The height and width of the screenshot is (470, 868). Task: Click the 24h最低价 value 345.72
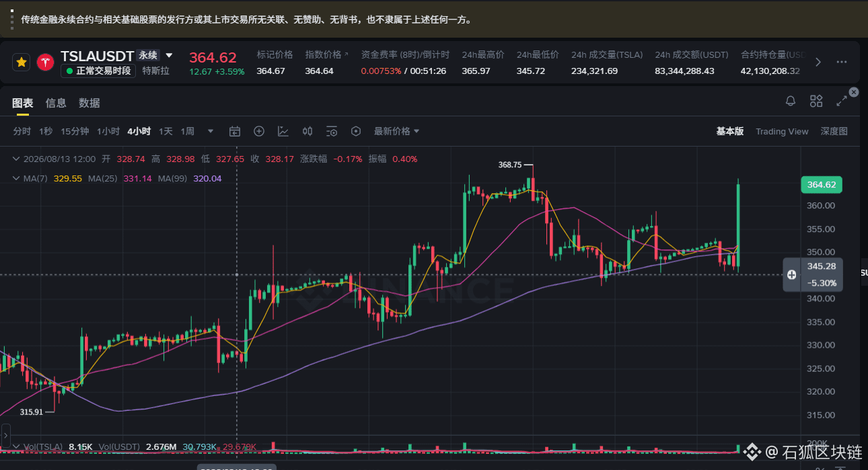tap(531, 71)
